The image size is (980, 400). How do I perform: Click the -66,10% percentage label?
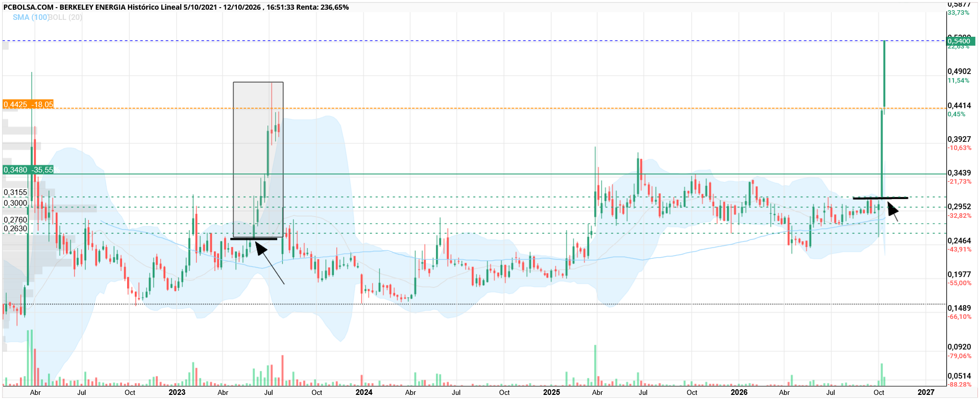[960, 317]
